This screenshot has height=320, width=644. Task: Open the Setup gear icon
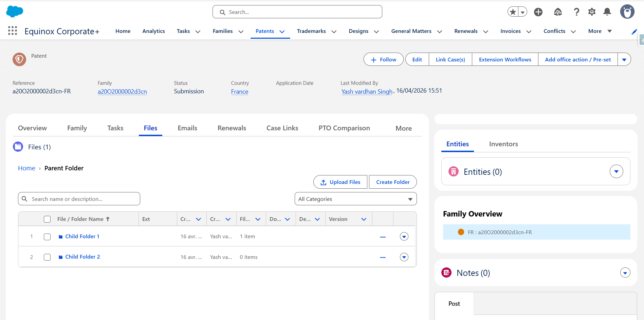pos(592,12)
